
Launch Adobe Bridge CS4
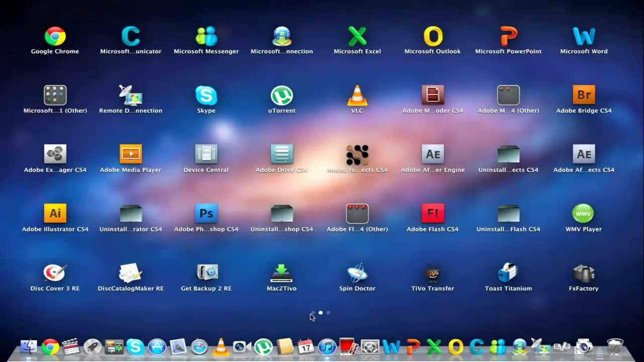pyautogui.click(x=584, y=95)
